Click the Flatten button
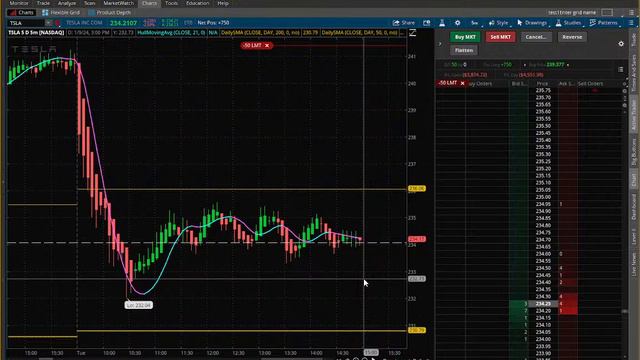Screen dimensions: 640x360 tap(464, 50)
